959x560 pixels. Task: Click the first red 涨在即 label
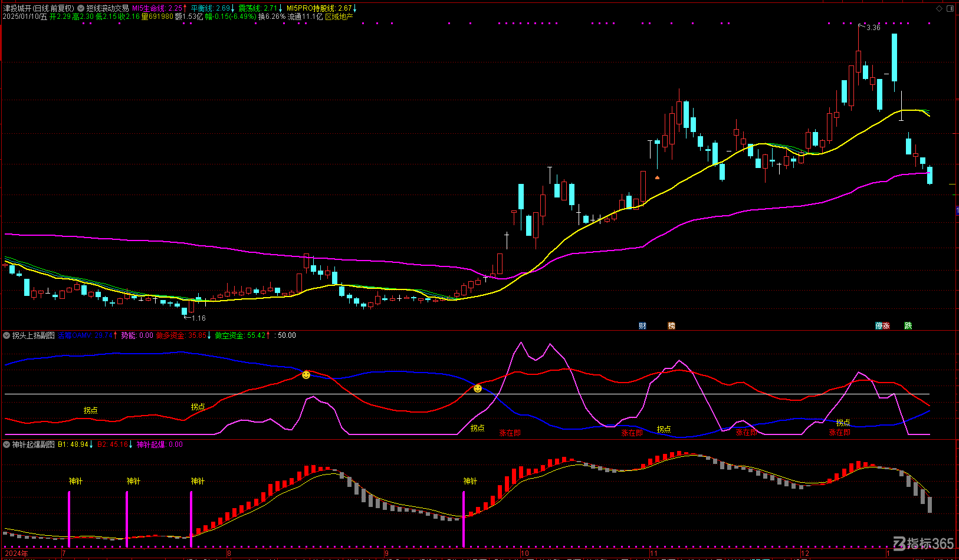click(x=510, y=433)
